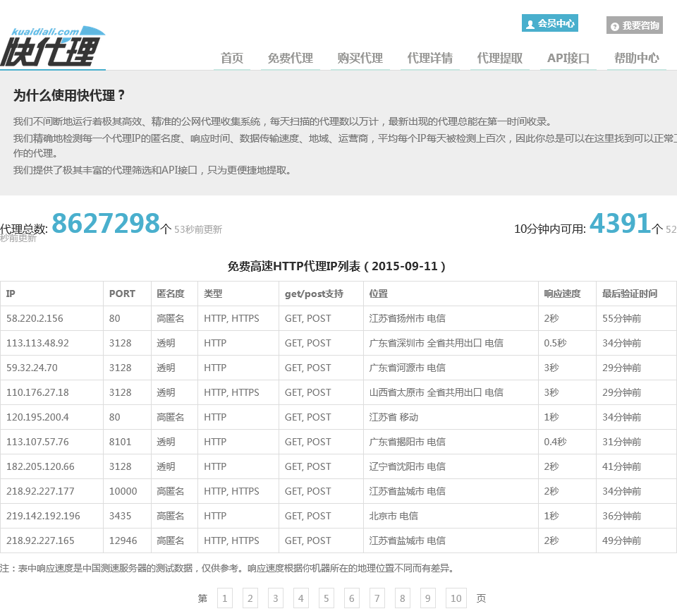This screenshot has height=616, width=677.
Task: Click the 为什么使用快代理？ heading
Action: point(69,95)
